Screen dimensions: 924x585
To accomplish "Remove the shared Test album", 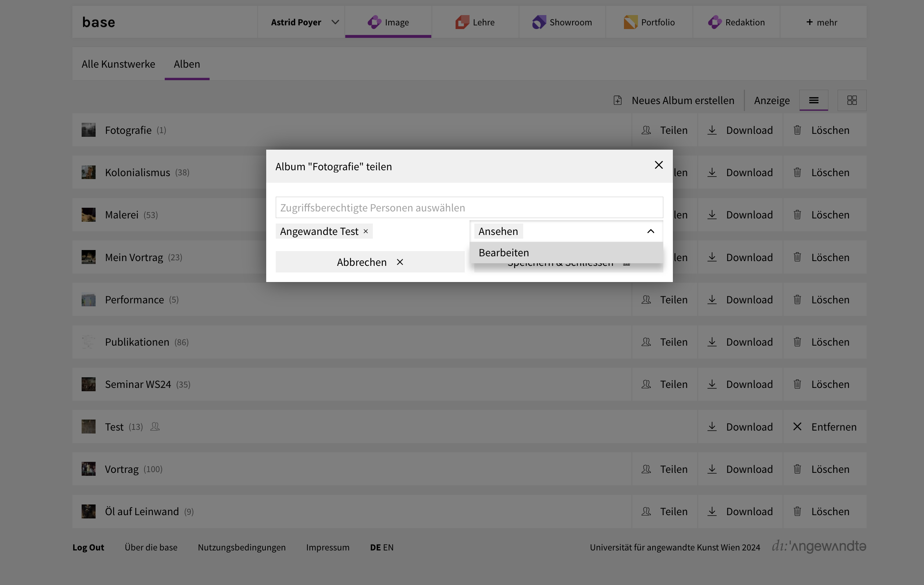I will pyautogui.click(x=825, y=427).
